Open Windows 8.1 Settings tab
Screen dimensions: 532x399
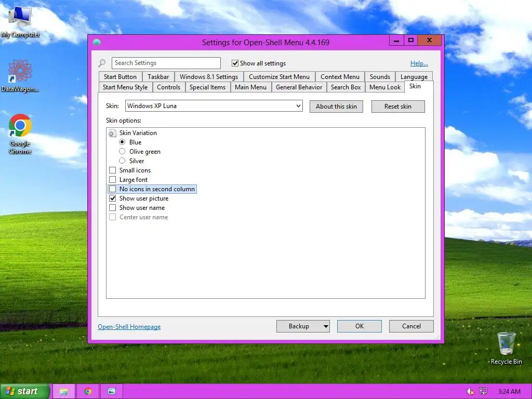click(x=209, y=77)
